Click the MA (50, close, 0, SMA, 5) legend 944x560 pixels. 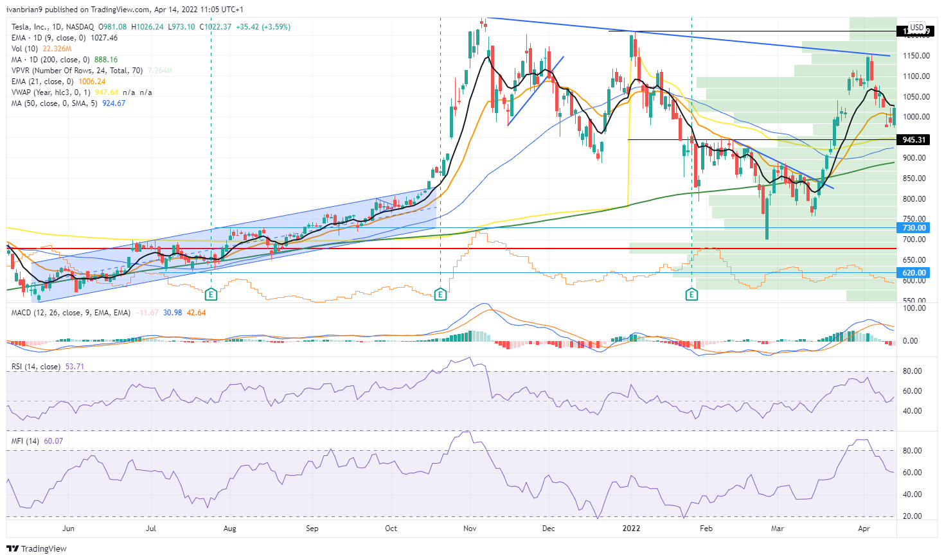click(x=55, y=103)
